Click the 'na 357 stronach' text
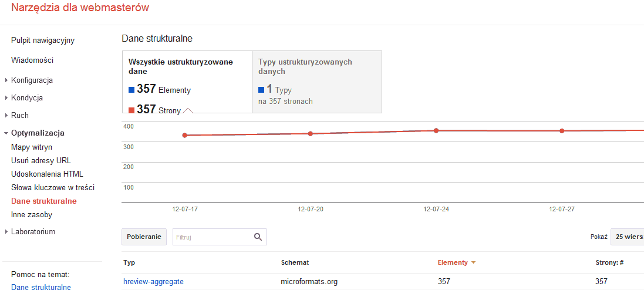This screenshot has width=644, height=290. click(x=285, y=101)
